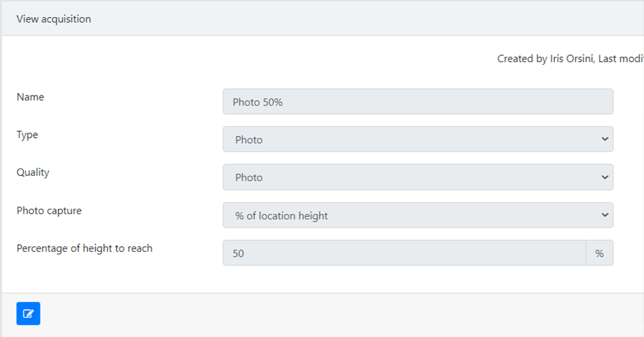644x337 pixels.
Task: Focus the Name field containing Photo 50%
Action: pos(418,102)
